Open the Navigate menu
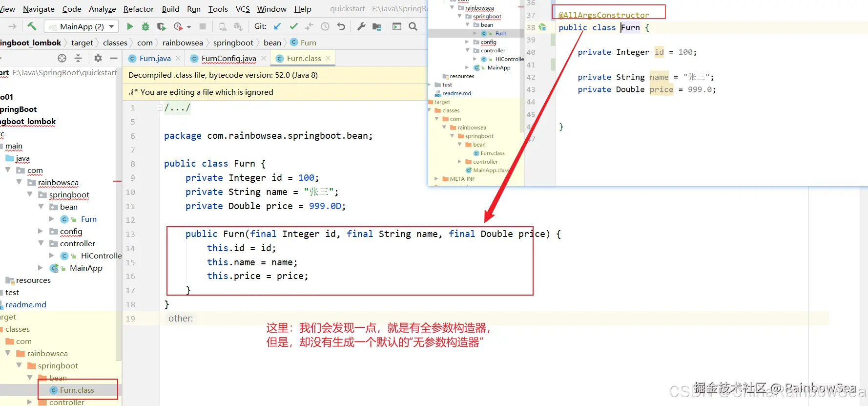Image resolution: width=868 pixels, height=406 pixels. pyautogui.click(x=39, y=9)
